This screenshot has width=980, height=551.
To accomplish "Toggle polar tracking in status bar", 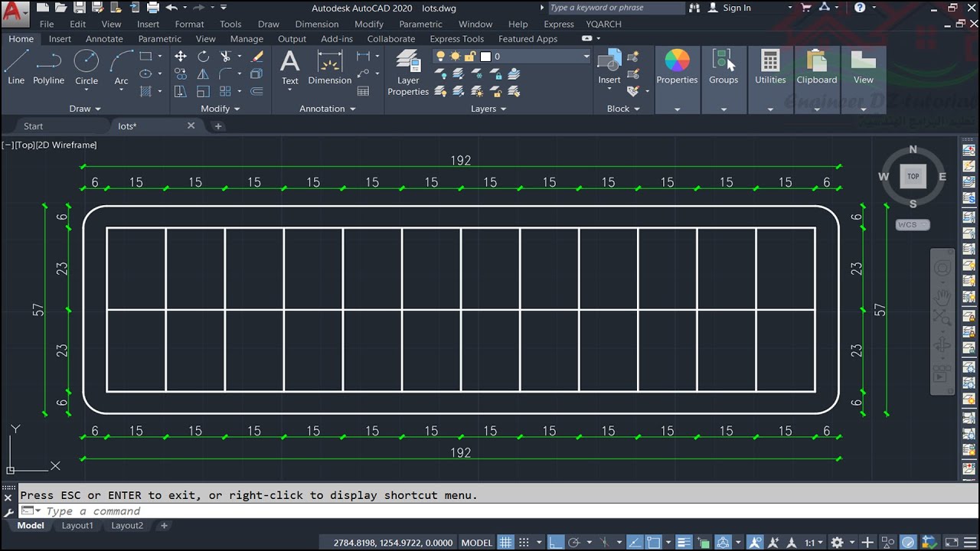I will pyautogui.click(x=574, y=543).
